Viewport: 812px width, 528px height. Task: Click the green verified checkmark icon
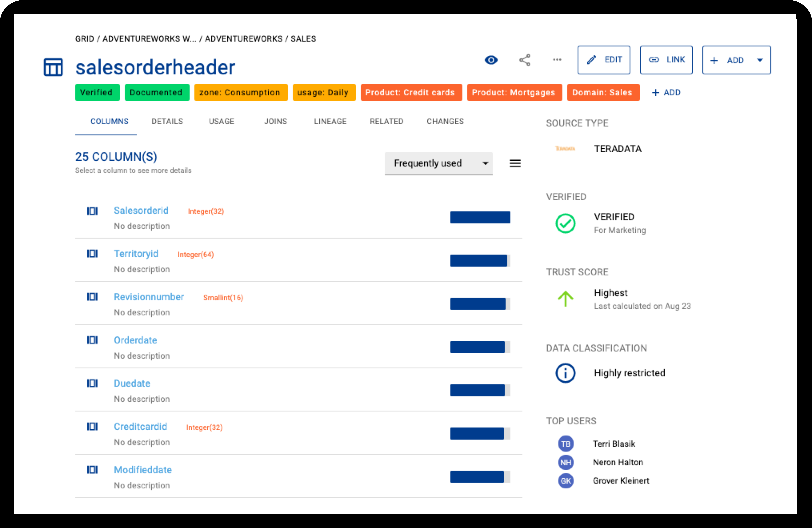(x=565, y=223)
